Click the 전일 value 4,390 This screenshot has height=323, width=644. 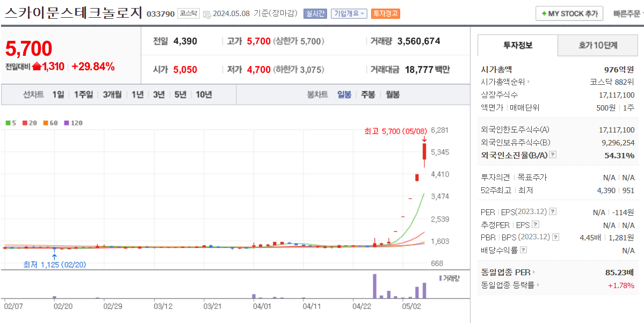185,41
